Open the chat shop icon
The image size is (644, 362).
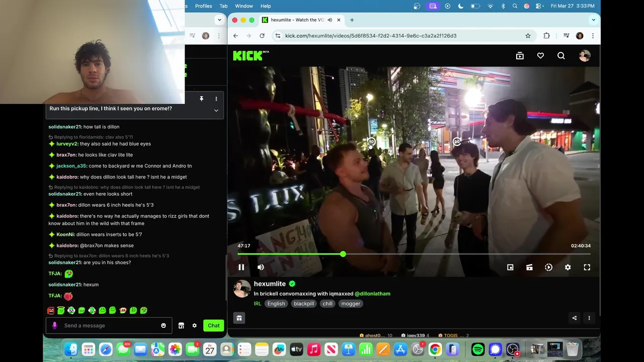point(181,325)
